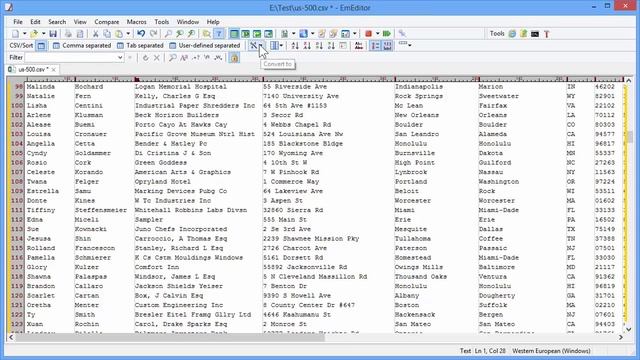This screenshot has height=360, width=640.
Task: Open the Filter combo box dropdown
Action: point(120,58)
